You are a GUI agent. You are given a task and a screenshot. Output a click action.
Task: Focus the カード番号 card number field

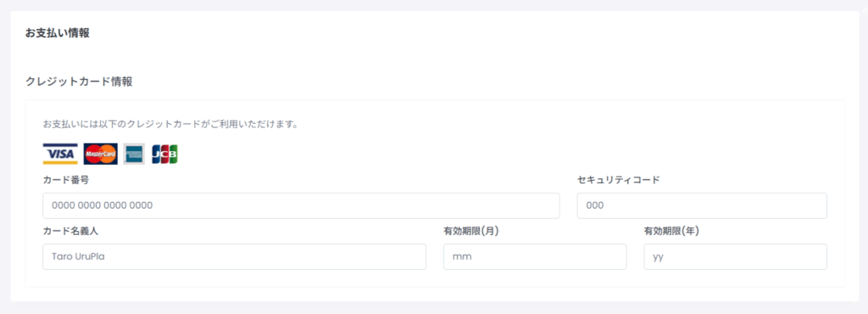301,205
